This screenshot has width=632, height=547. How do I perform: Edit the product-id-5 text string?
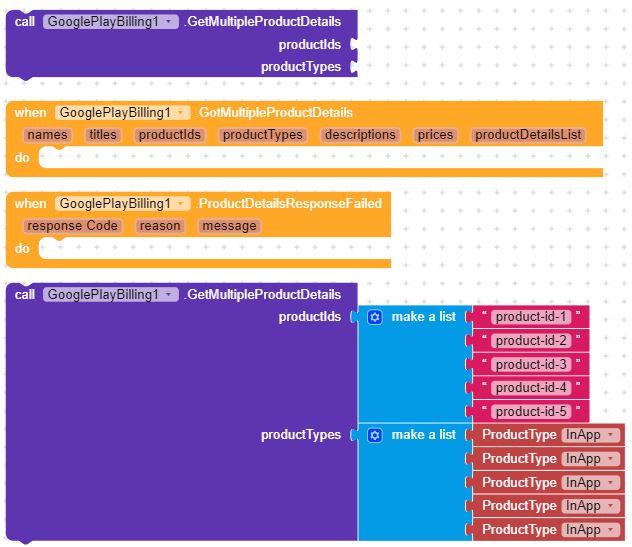click(531, 411)
